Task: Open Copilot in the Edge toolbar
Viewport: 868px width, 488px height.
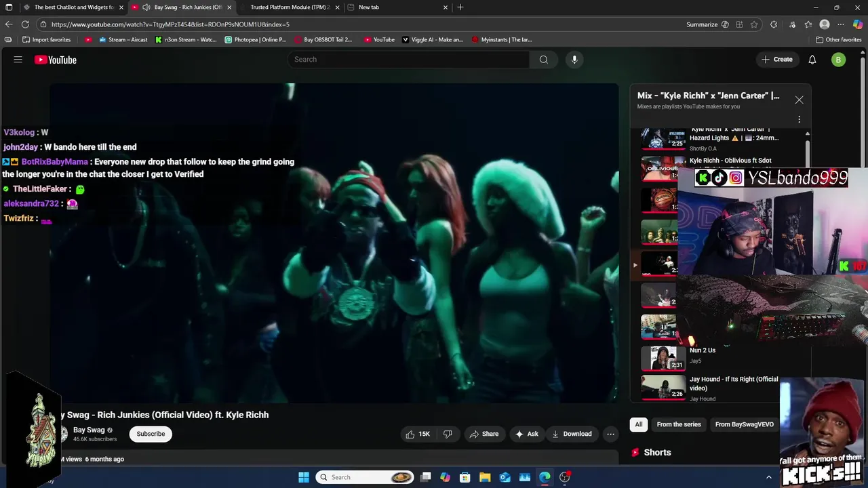Action: click(x=858, y=24)
